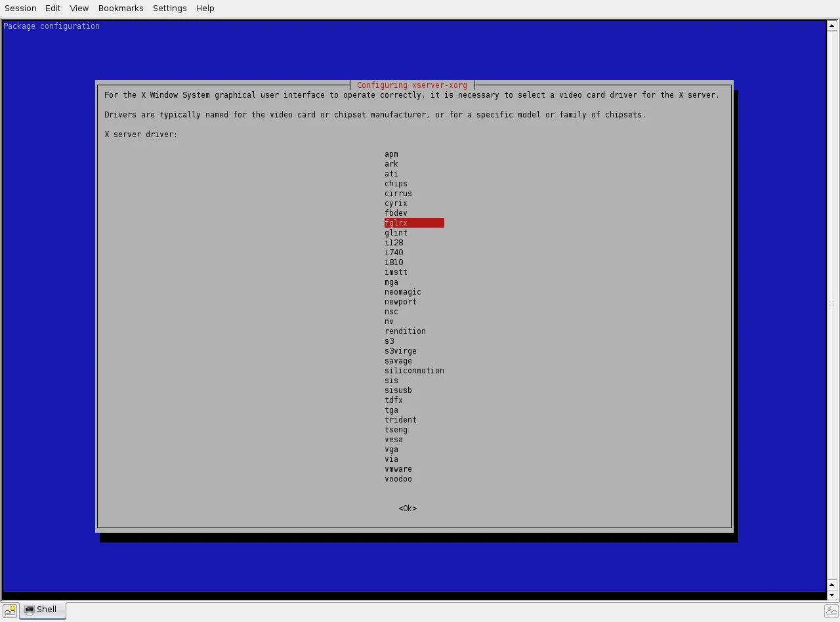Image resolution: width=840 pixels, height=622 pixels.
Task: Confirm selection with the Ok button
Action: [x=408, y=508]
